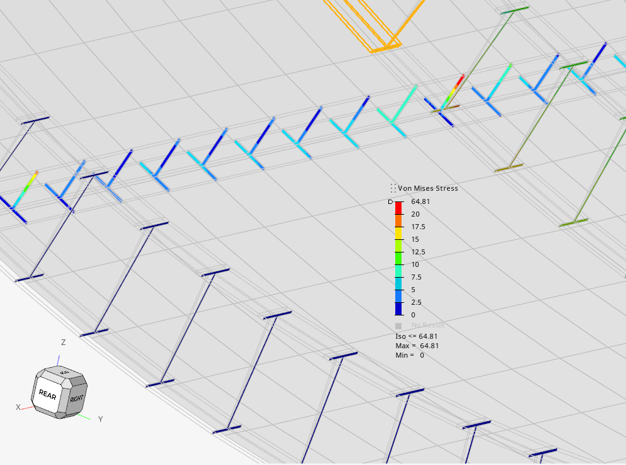
Task: Click the Min = 0 readout
Action: coord(410,355)
